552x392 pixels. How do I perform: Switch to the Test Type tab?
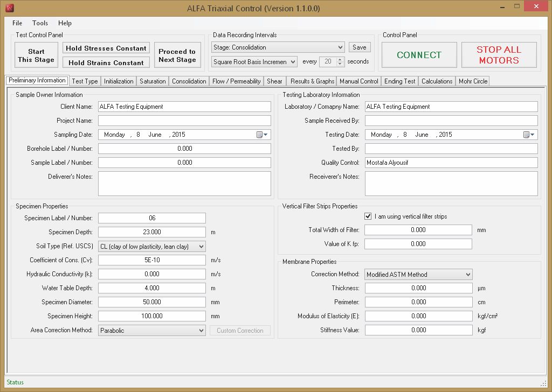coord(85,81)
